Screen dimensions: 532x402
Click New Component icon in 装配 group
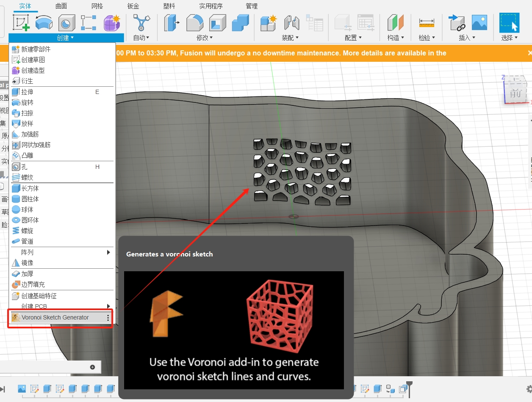[269, 23]
